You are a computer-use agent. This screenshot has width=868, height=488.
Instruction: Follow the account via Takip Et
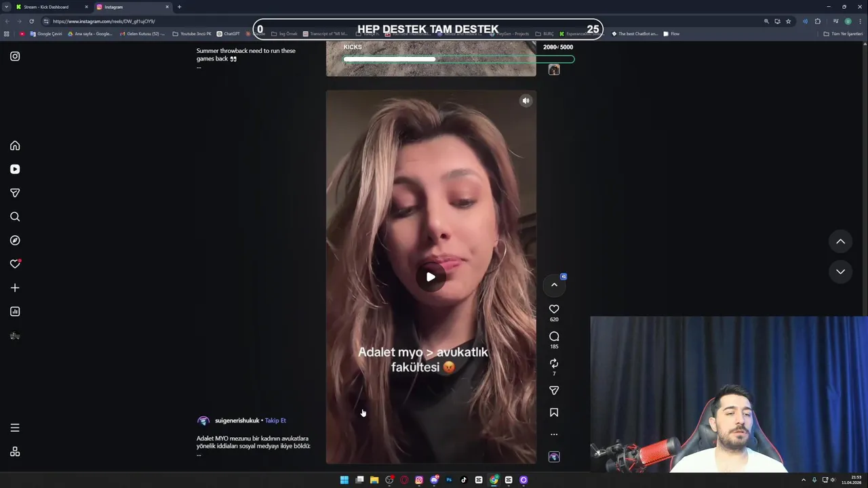(x=275, y=420)
